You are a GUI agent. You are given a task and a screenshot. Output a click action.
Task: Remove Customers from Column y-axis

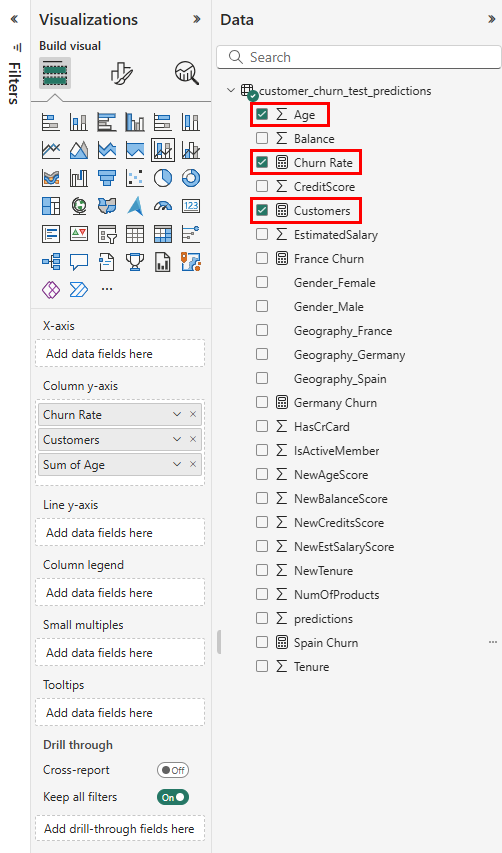coord(193,440)
